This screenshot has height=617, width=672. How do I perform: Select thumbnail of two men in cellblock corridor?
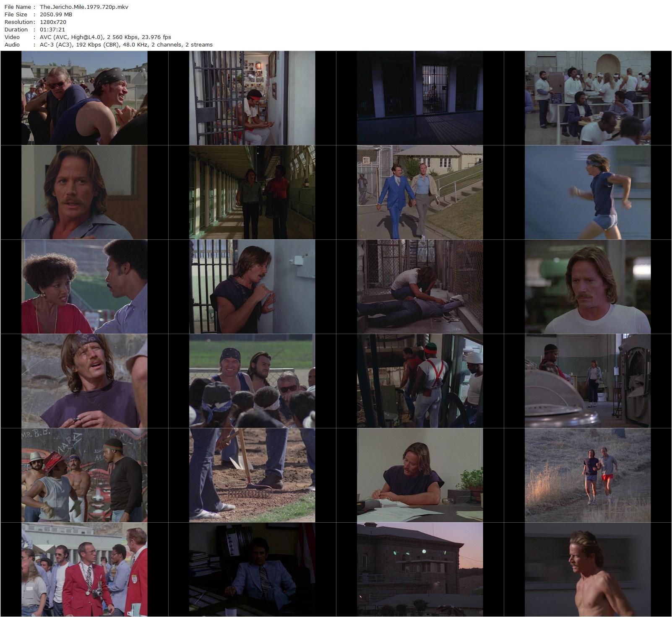[252, 192]
